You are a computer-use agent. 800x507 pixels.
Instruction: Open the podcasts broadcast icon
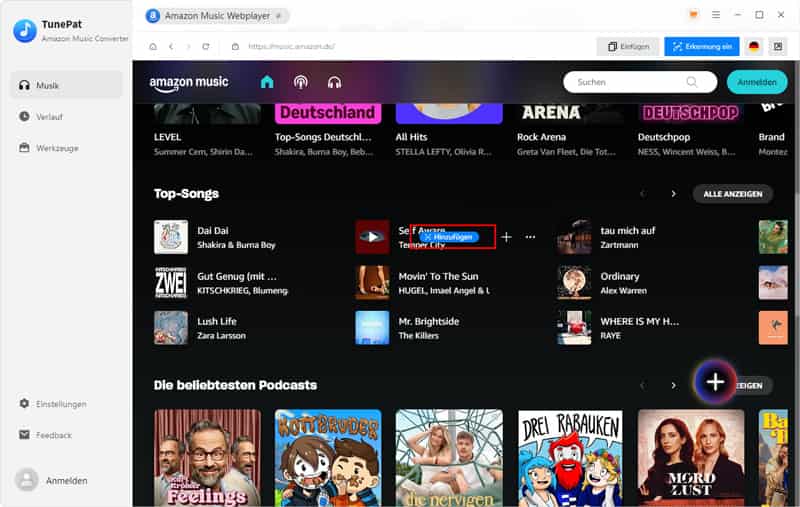pos(301,82)
